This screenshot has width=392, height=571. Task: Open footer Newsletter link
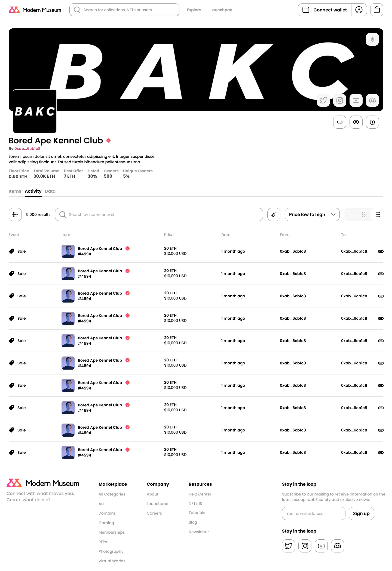(x=199, y=532)
